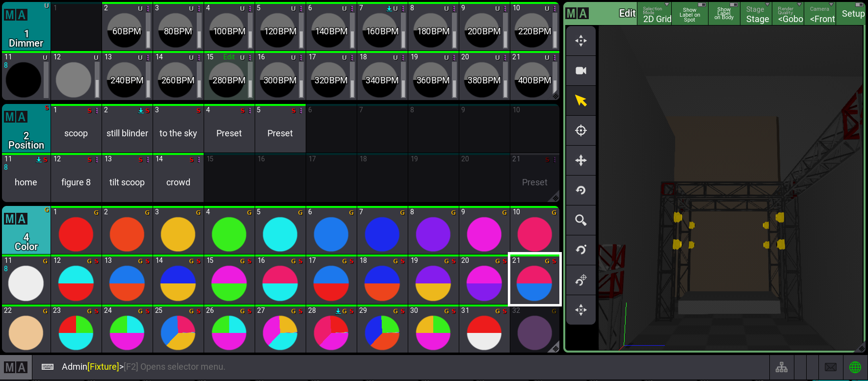868x381 pixels.
Task: Select dimmed purple color preset 32
Action: [x=534, y=329]
